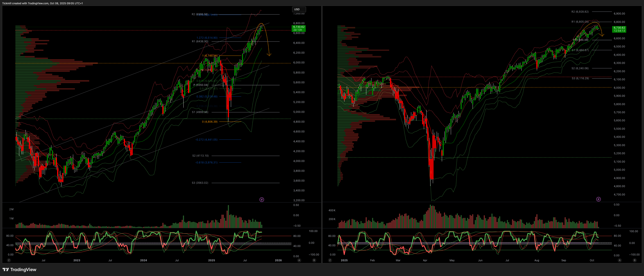Click the TradingView logo
This screenshot has width=644, height=276.
[x=19, y=270]
